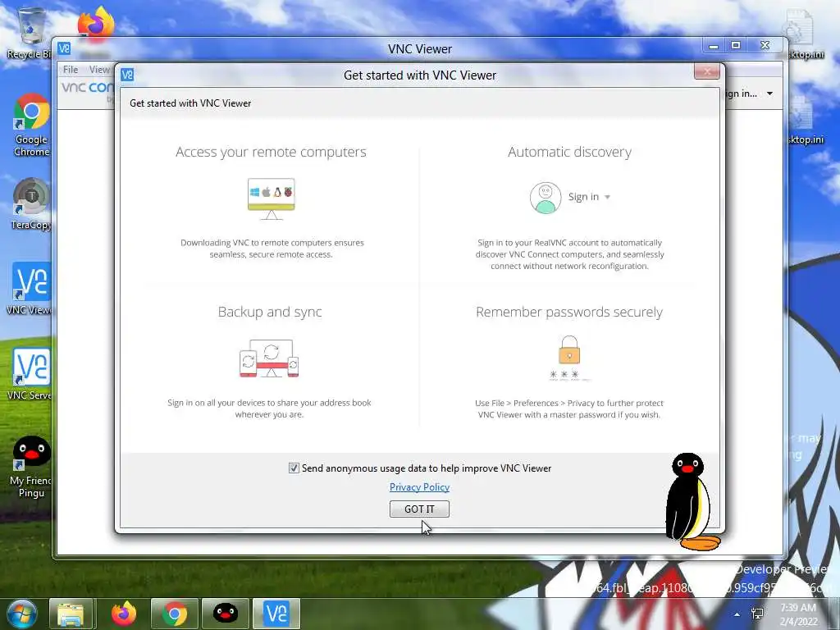840x630 pixels.
Task: Click Remember passwords securely heading
Action: (x=569, y=312)
